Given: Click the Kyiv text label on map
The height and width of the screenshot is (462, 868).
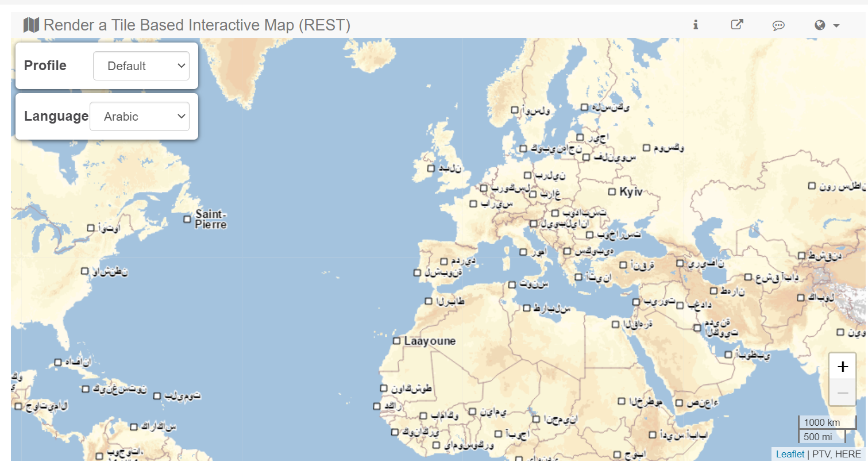Looking at the screenshot, I should tap(631, 192).
